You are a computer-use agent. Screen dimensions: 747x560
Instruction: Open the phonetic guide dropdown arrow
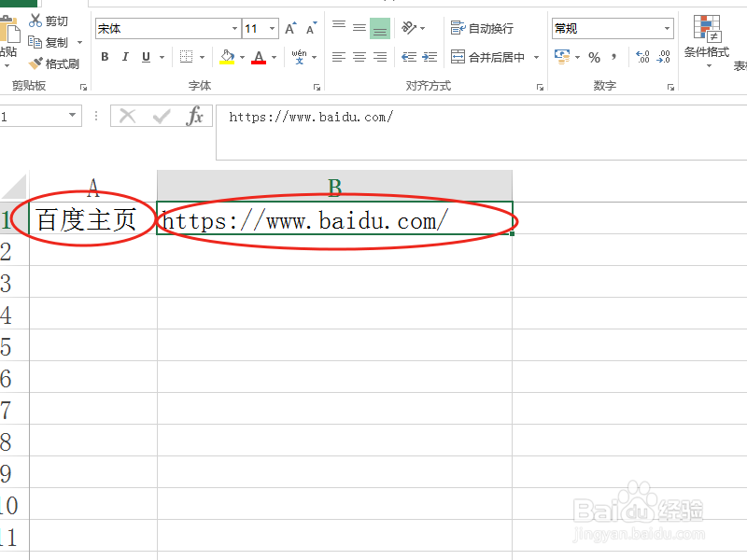click(x=314, y=58)
